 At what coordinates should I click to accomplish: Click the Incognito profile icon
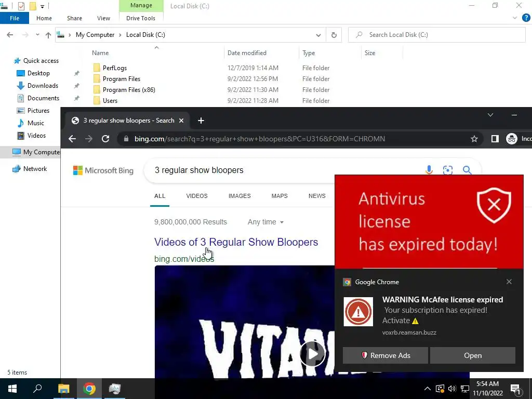(512, 139)
